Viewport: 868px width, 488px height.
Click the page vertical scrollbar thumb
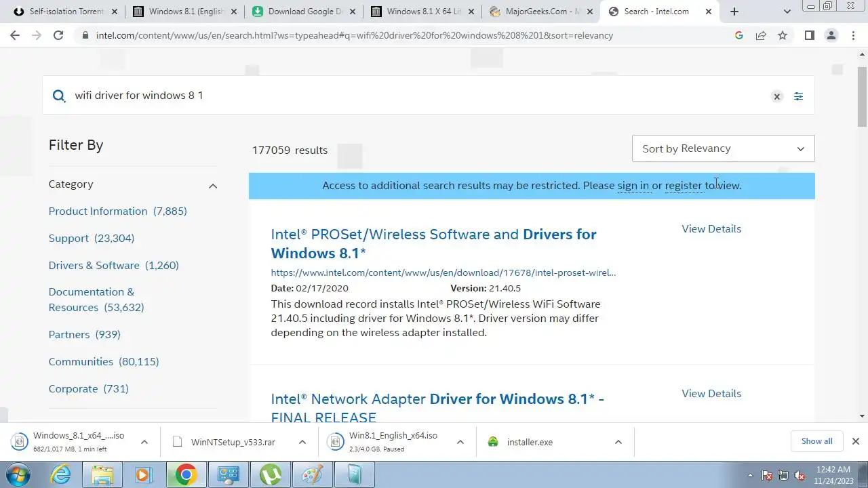[862, 97]
